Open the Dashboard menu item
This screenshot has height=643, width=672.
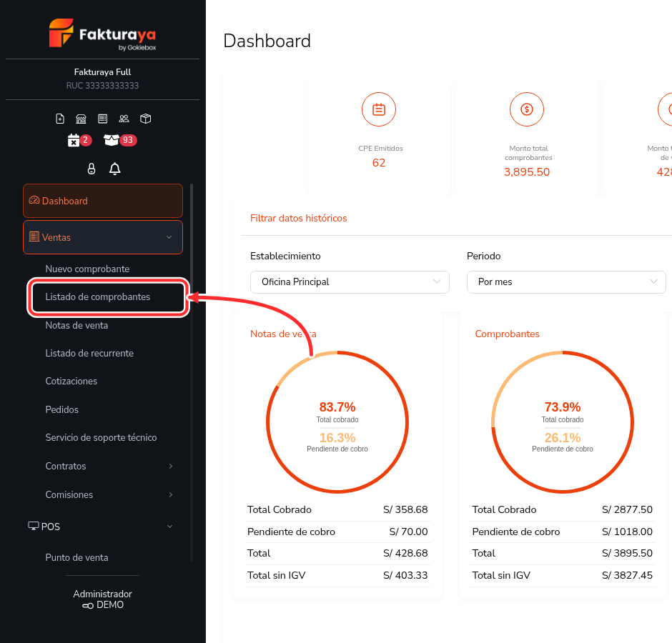click(x=103, y=201)
